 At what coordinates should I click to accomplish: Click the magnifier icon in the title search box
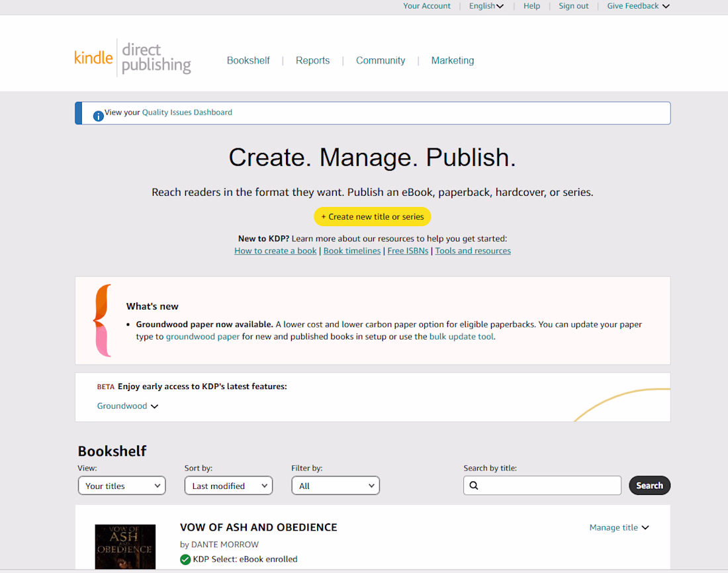pos(474,485)
